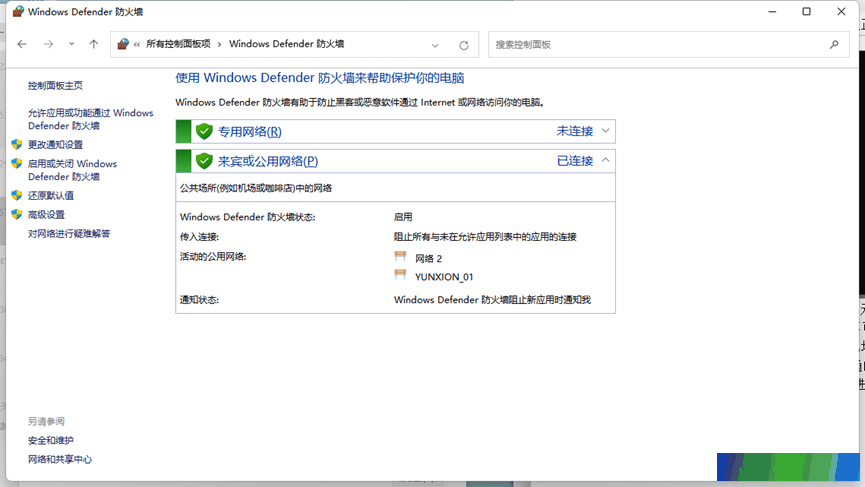Viewport: 865px width, 487px height.
Task: Open 高级设置 link
Action: [46, 215]
